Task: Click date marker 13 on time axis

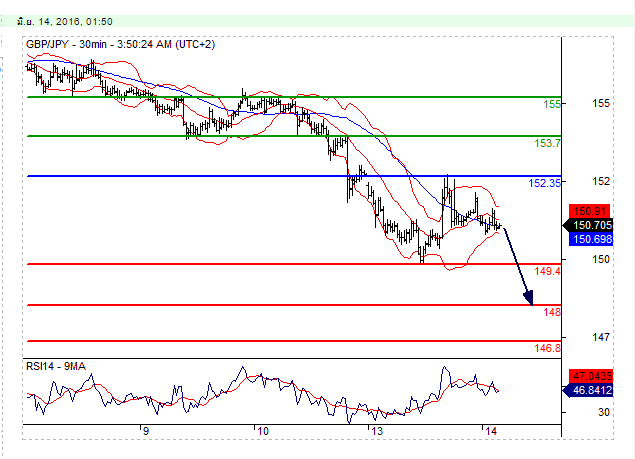Action: click(x=377, y=431)
